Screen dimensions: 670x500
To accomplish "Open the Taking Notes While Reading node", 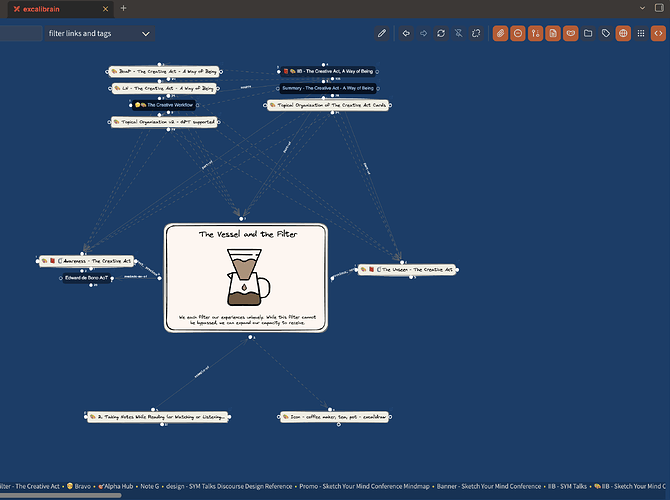I will [158, 417].
